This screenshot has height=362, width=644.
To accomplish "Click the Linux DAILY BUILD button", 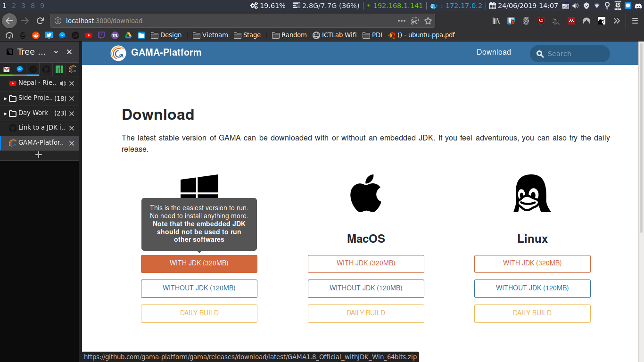I will [x=532, y=313].
